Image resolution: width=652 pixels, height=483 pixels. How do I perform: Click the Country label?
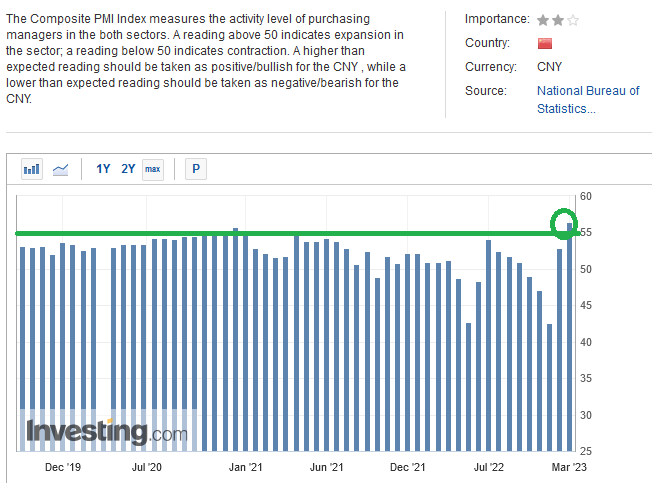(487, 43)
